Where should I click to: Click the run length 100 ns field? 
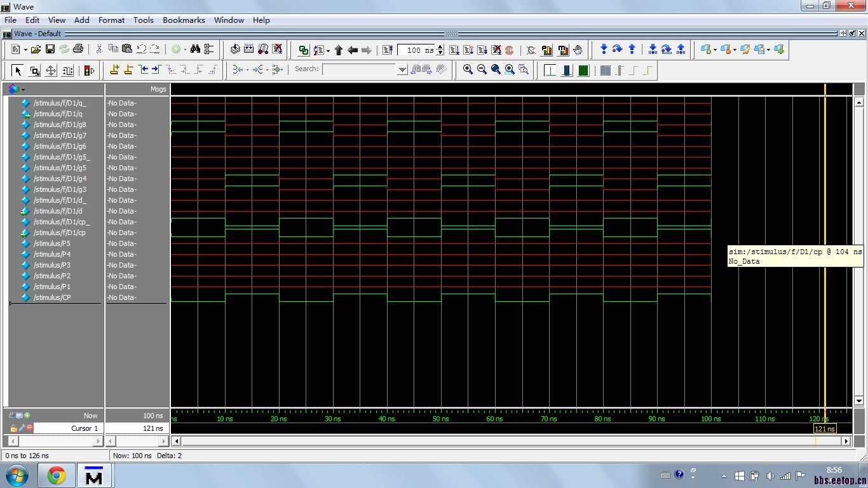click(x=417, y=50)
